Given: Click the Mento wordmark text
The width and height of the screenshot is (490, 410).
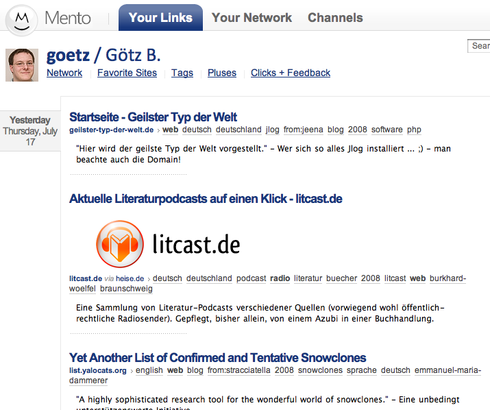Looking at the screenshot, I should click(x=68, y=18).
